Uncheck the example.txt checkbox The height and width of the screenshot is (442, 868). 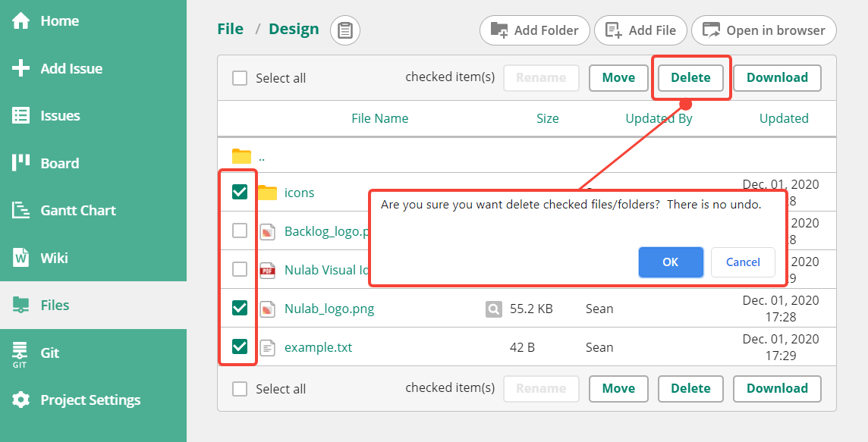[x=240, y=346]
